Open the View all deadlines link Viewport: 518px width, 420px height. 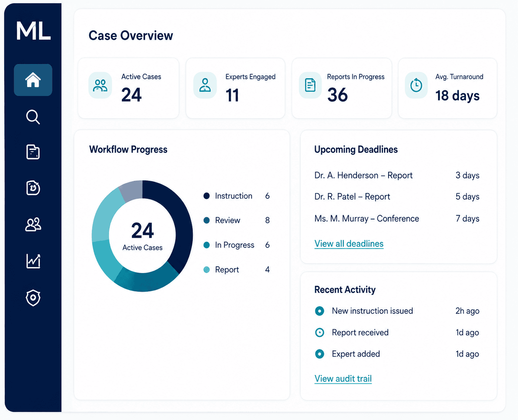(x=349, y=244)
